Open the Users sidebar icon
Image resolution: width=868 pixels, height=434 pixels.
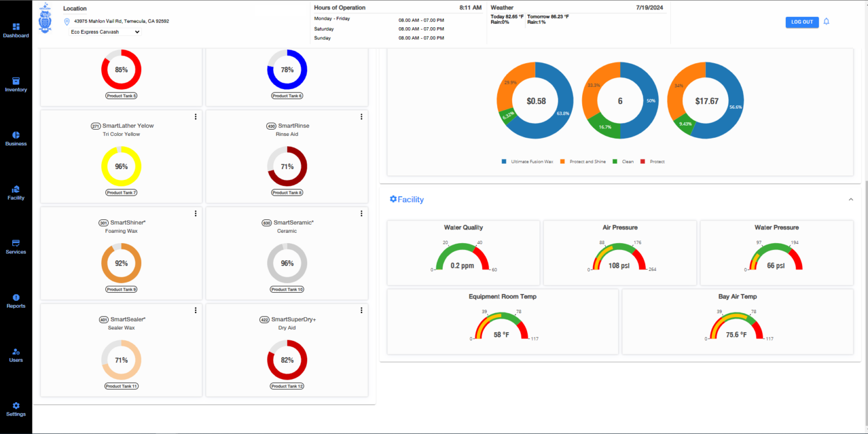pos(16,352)
